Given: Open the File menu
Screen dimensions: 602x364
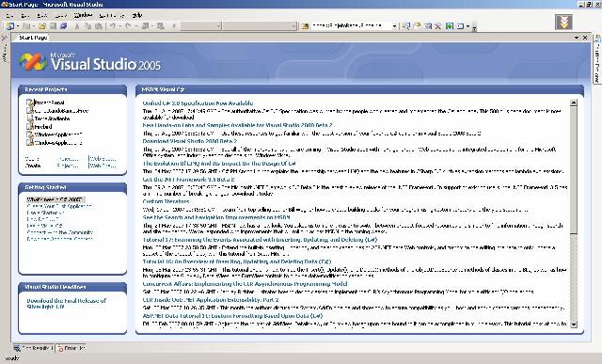Looking at the screenshot, I should click(x=10, y=15).
